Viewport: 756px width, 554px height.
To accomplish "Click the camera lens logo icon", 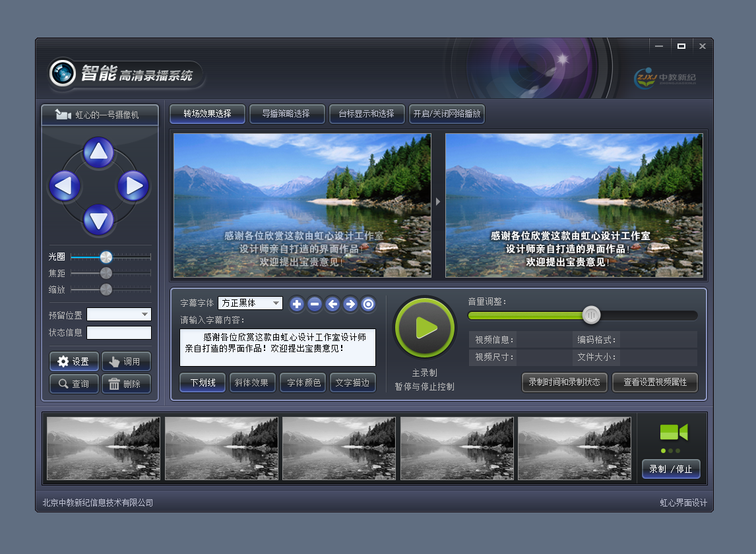I will (63, 73).
